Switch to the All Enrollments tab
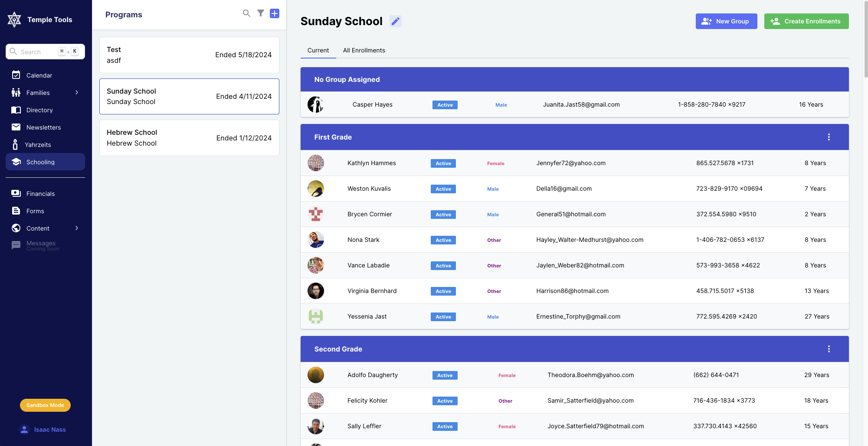 [364, 50]
